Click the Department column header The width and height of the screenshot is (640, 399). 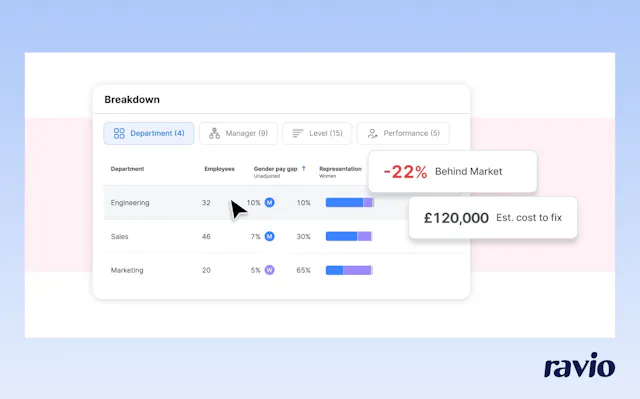pyautogui.click(x=127, y=169)
